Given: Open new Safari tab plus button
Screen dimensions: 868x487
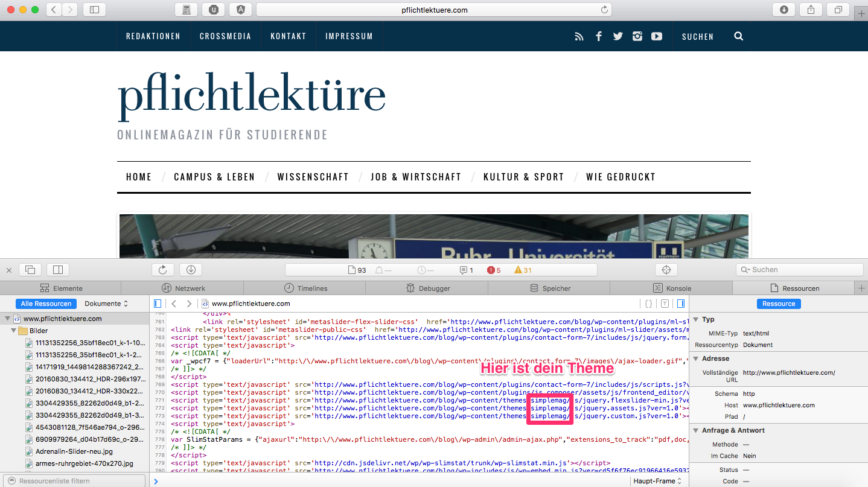Looking at the screenshot, I should coord(861,14).
